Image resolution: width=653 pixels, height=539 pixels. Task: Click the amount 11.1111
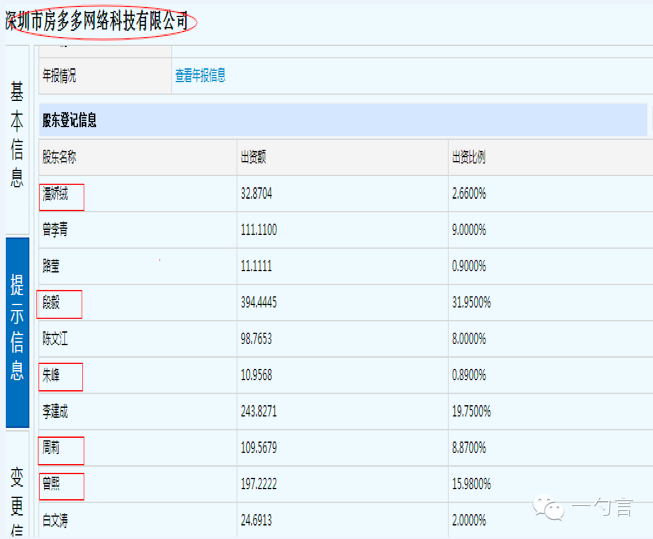256,266
